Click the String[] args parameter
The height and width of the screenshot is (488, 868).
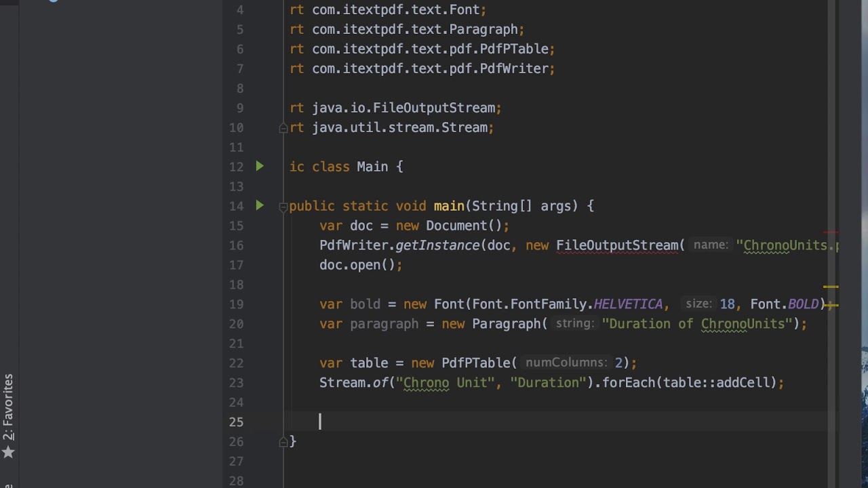[x=525, y=206]
